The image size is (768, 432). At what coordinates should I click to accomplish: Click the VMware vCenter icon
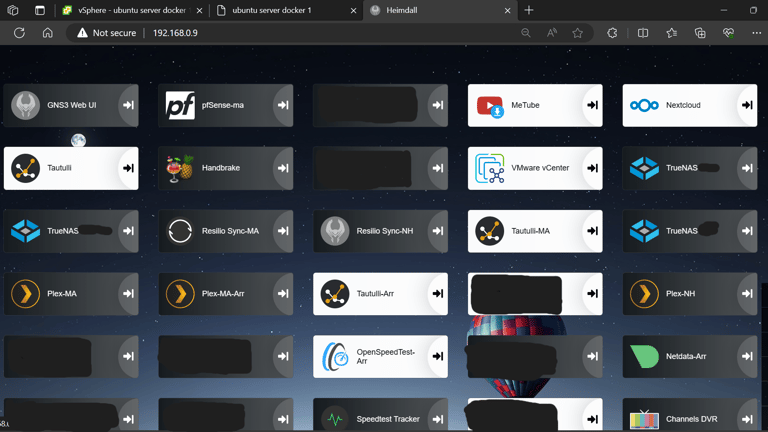(489, 168)
